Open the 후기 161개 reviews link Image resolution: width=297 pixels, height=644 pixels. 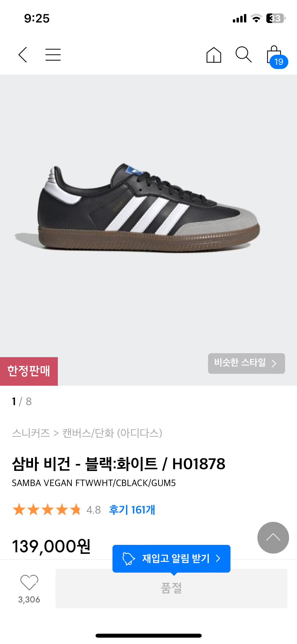(132, 510)
